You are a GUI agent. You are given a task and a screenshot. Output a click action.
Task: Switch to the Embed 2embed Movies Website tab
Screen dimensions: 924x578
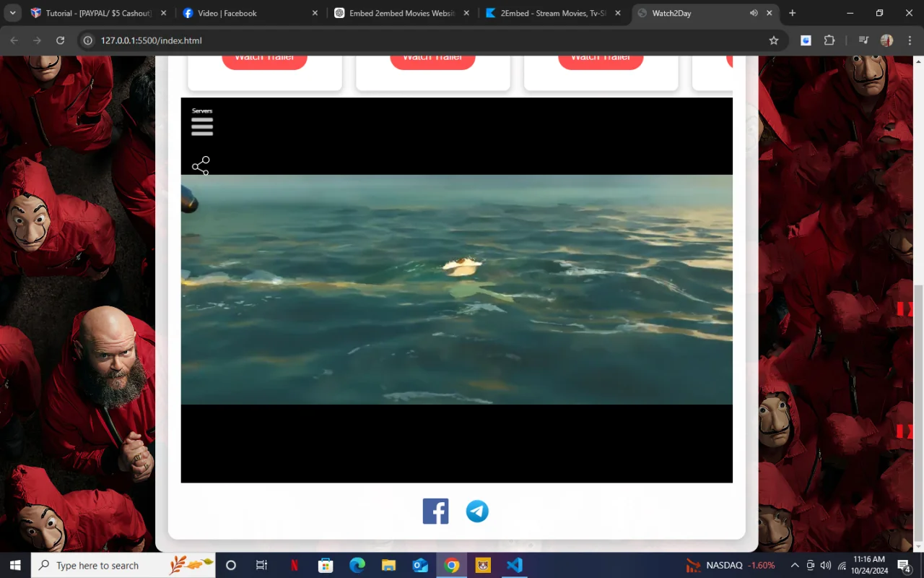pos(402,13)
